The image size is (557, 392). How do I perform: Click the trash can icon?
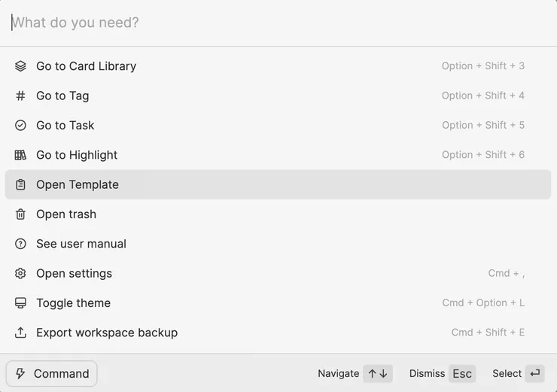tap(20, 214)
